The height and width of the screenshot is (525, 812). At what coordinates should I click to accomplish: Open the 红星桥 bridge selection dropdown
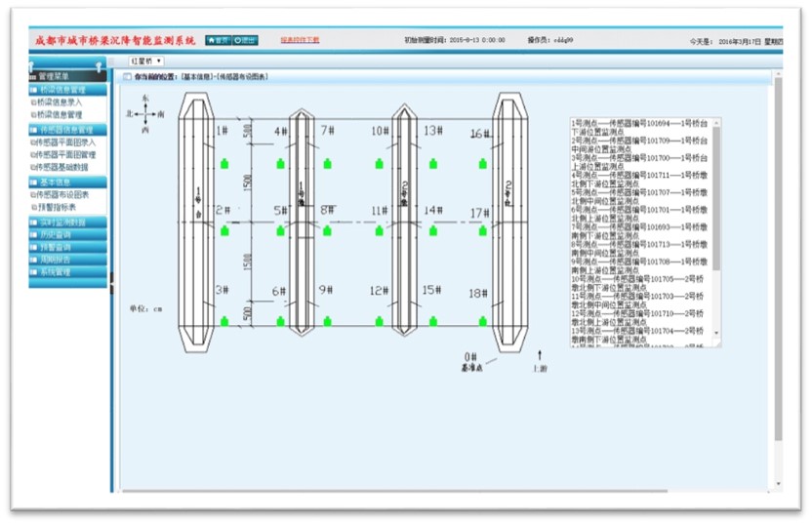pos(146,61)
